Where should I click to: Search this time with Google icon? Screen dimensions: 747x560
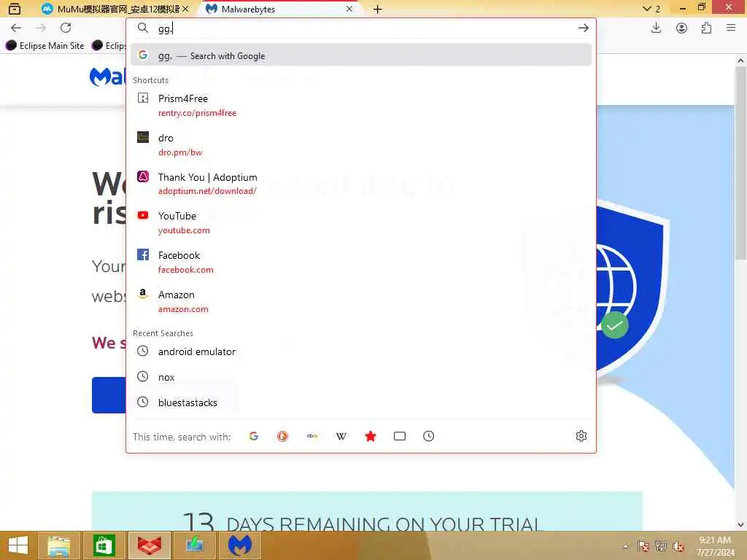[x=253, y=436]
